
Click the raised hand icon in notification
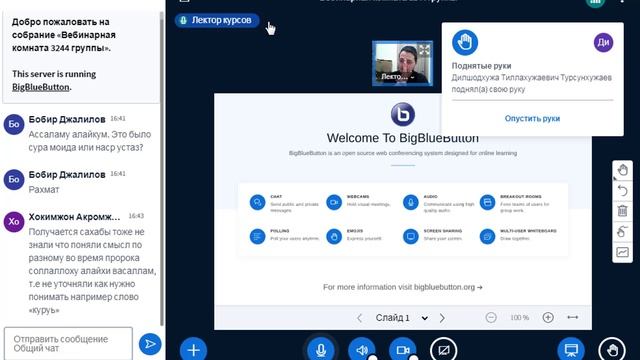point(465,42)
